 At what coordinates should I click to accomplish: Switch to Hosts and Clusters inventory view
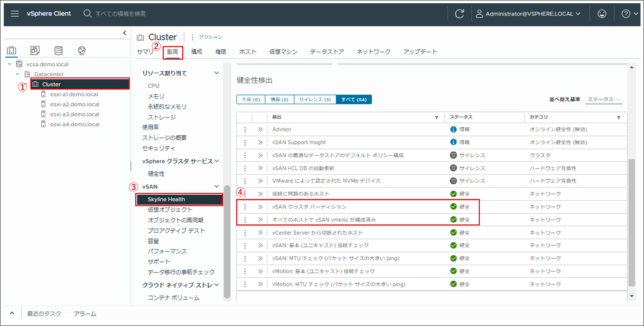pos(11,50)
